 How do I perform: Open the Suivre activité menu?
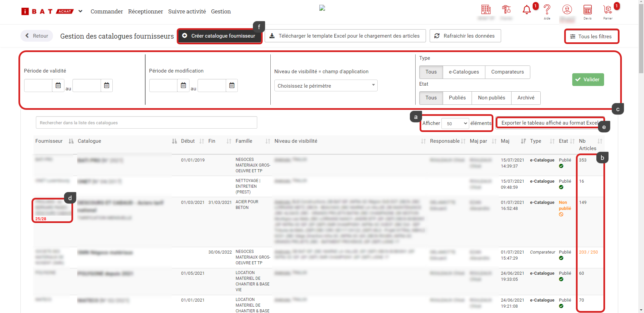pyautogui.click(x=187, y=11)
